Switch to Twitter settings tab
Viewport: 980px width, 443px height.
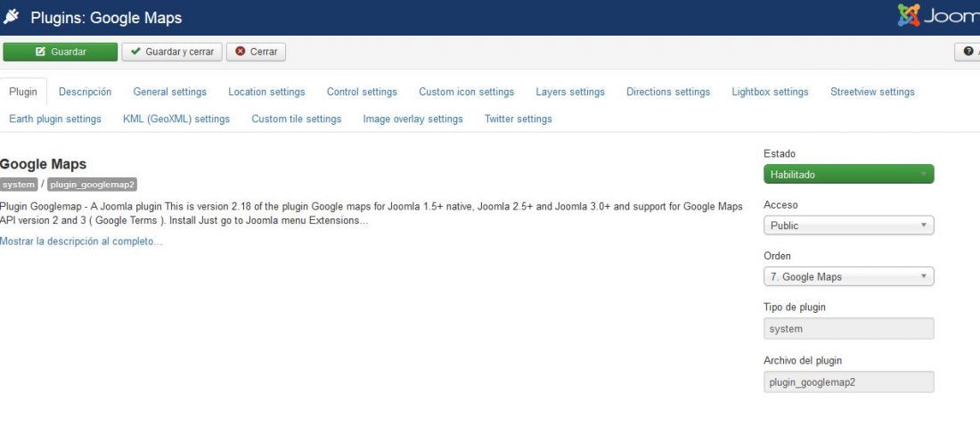coord(519,119)
